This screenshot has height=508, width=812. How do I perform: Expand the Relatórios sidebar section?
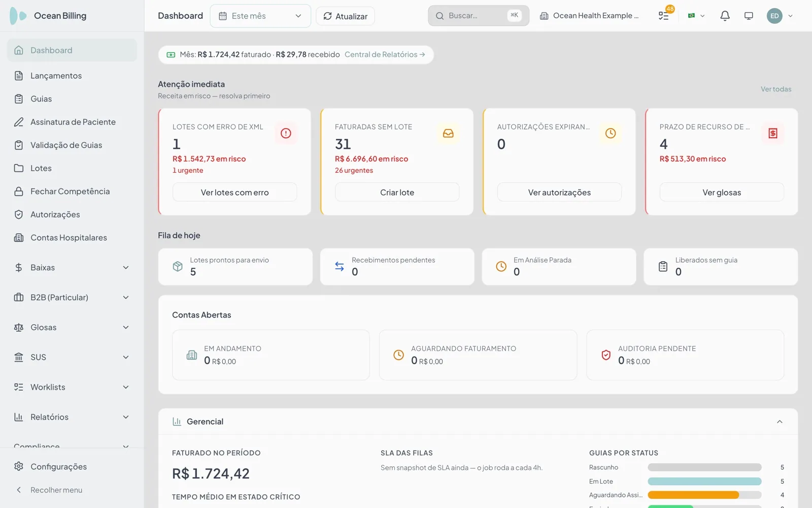[72, 417]
